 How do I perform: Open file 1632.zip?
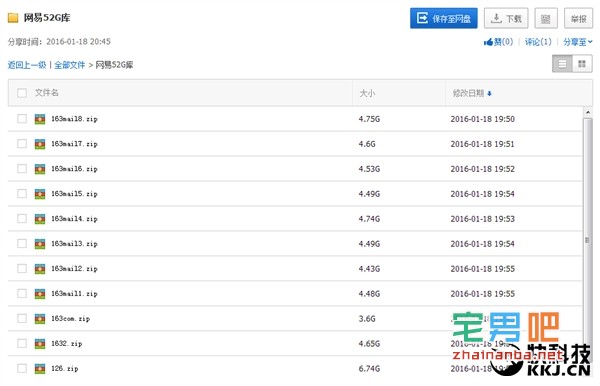[67, 344]
